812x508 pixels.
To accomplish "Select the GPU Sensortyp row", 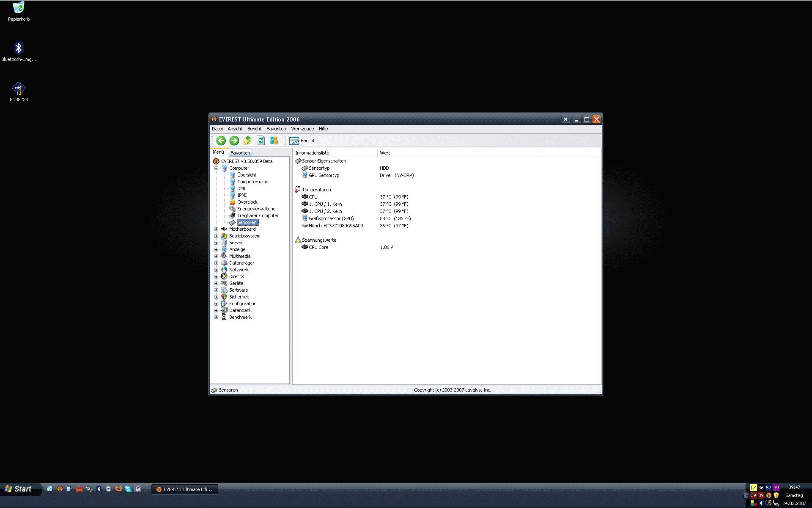I will (x=446, y=175).
